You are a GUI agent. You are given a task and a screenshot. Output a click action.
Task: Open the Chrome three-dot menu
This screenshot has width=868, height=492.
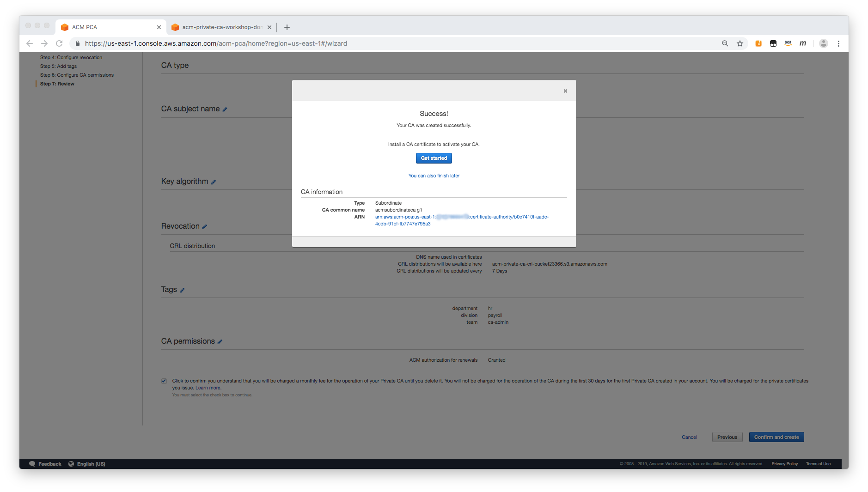point(839,43)
